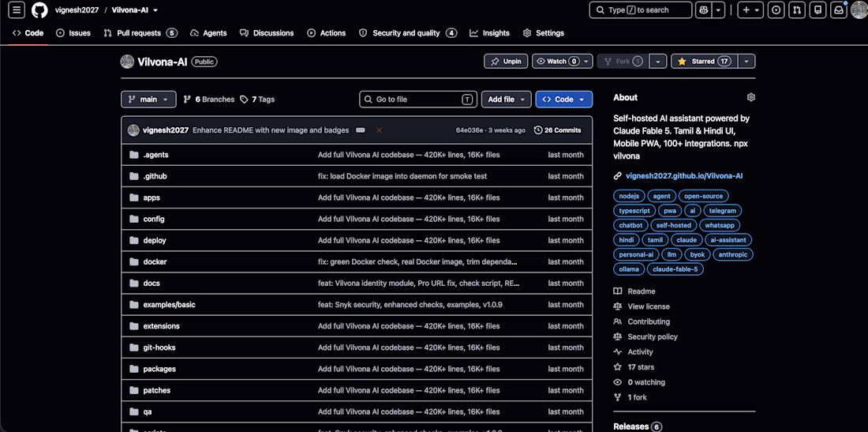Open the git-hooks folder
Image resolution: width=868 pixels, height=432 pixels.
159,347
